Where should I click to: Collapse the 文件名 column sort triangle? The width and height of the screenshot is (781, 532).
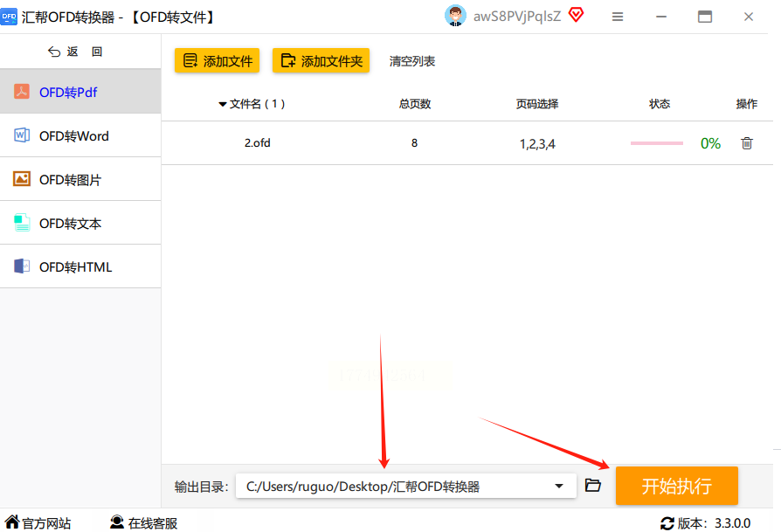[223, 104]
